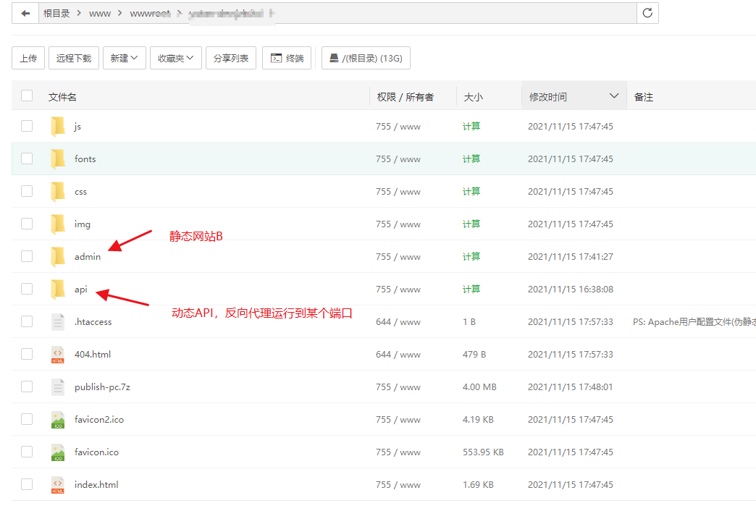Open the 收藏夹 dropdown
The width and height of the screenshot is (756, 532).
(176, 59)
